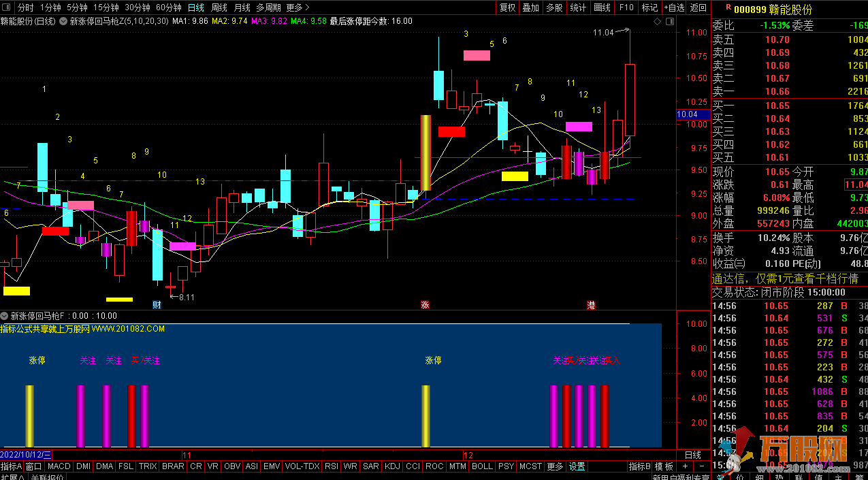868x480 pixels.
Task: Select the 月线 monthly chart tab
Action: click(242, 7)
